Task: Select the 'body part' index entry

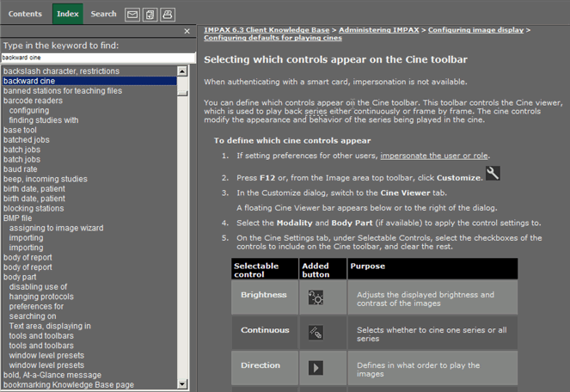Action: point(20,277)
